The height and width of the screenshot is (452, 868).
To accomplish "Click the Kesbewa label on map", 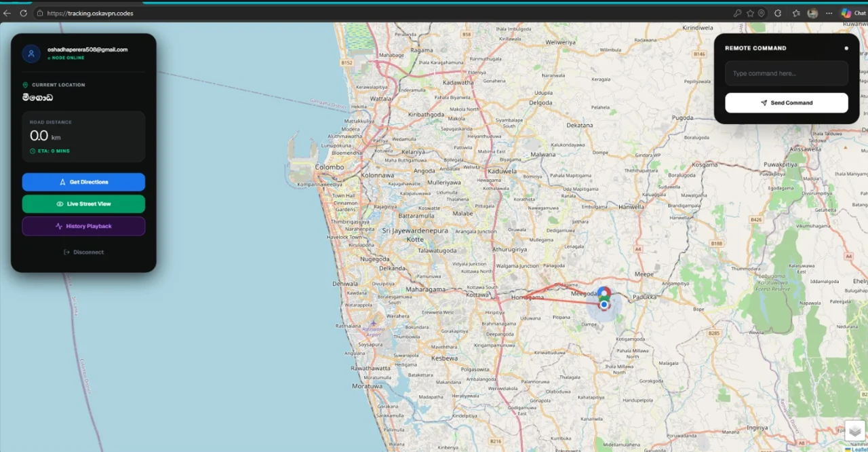I will tap(444, 358).
